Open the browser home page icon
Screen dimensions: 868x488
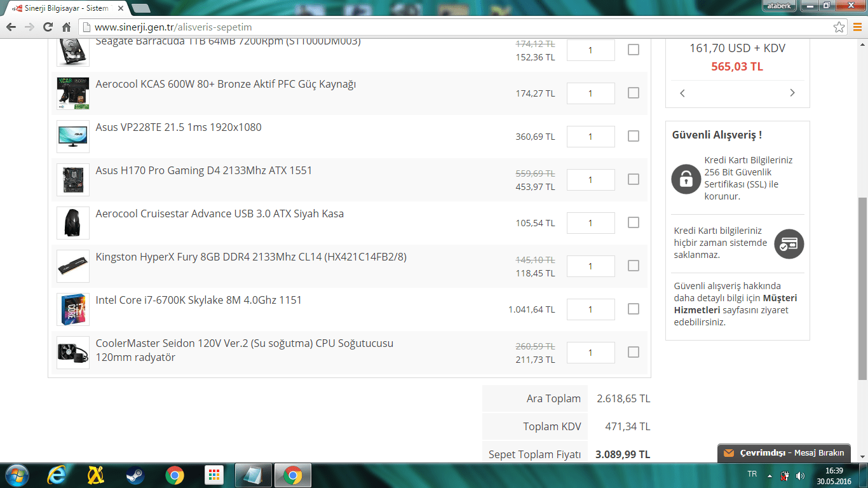66,27
